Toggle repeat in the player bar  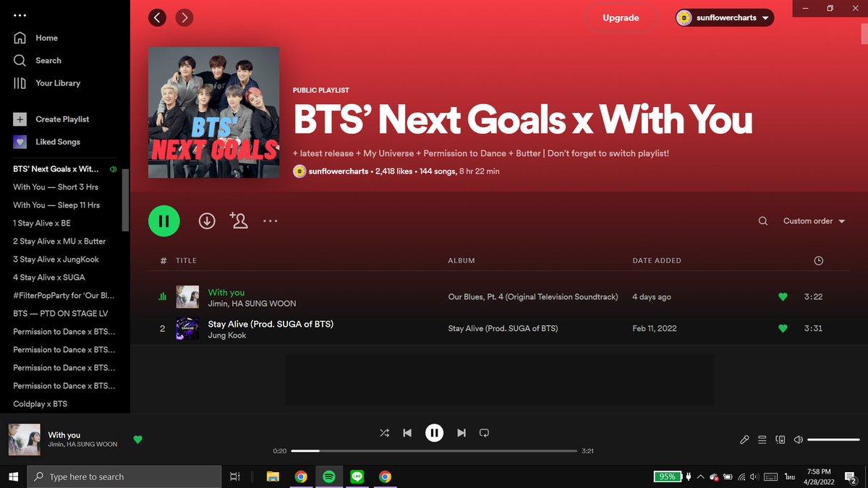click(x=485, y=432)
